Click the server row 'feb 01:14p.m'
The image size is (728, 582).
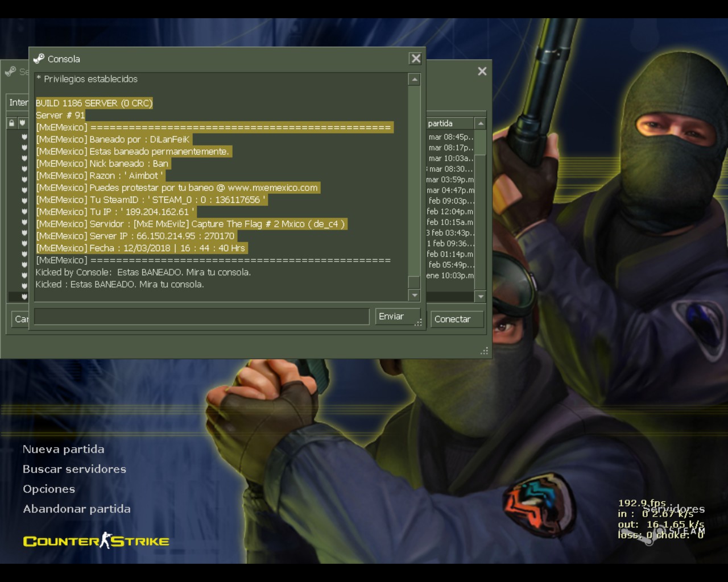click(x=450, y=254)
